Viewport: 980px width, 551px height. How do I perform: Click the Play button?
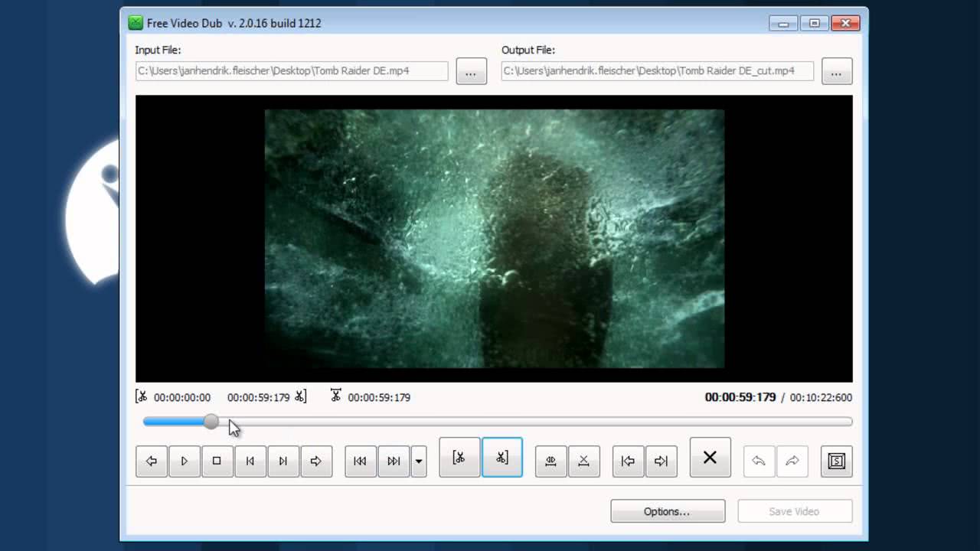(184, 461)
